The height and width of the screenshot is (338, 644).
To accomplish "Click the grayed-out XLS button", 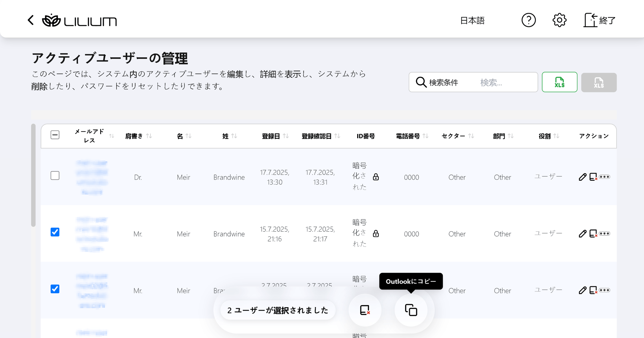I will pos(599,82).
